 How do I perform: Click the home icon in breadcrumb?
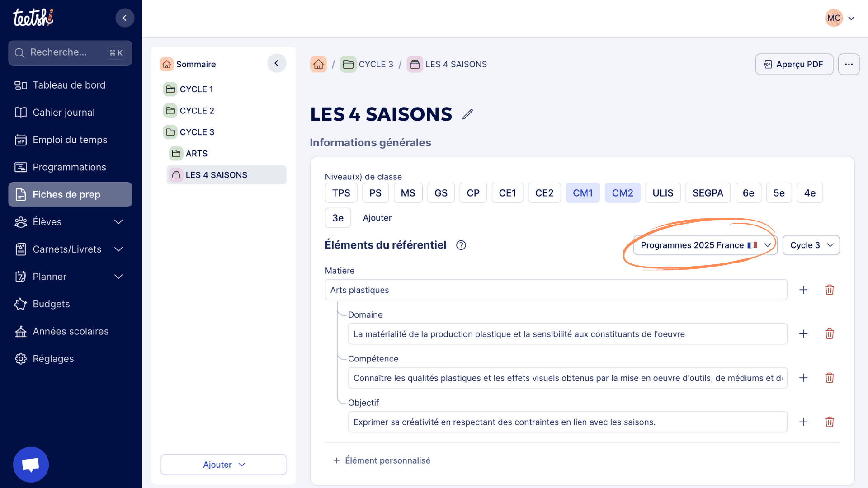coord(318,64)
